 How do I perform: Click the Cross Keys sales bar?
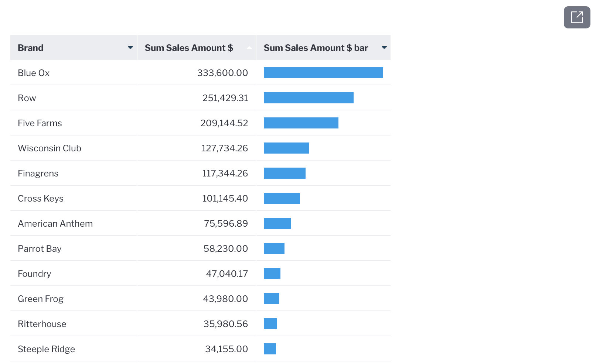282,198
